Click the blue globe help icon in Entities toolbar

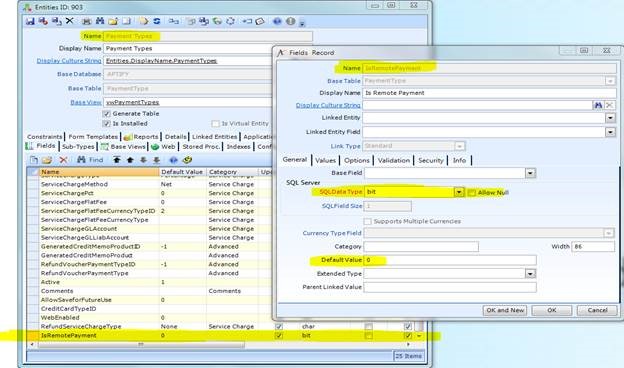pos(277,21)
